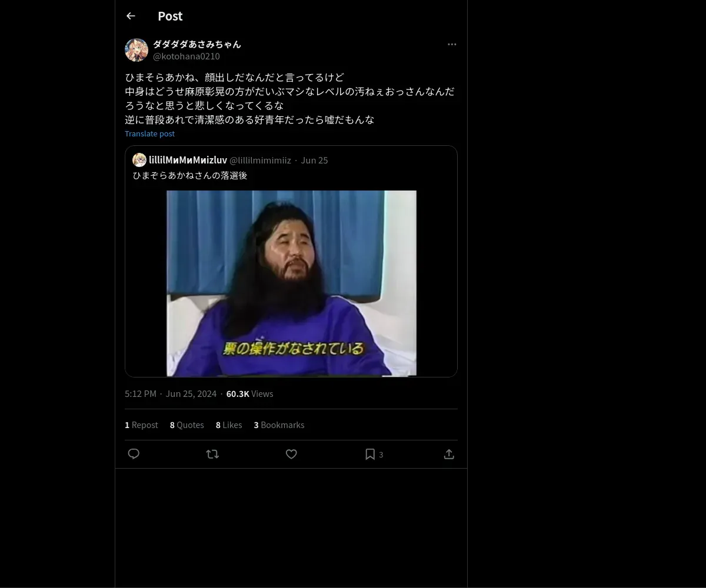Go back using the arrow icon
The image size is (706, 588).
(x=131, y=16)
